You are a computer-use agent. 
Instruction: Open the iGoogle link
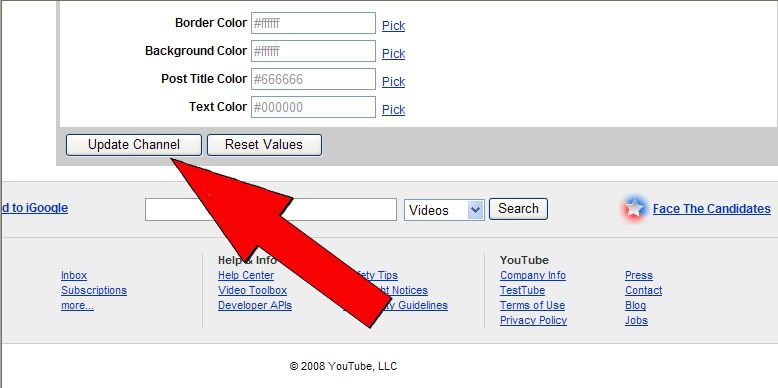[34, 208]
